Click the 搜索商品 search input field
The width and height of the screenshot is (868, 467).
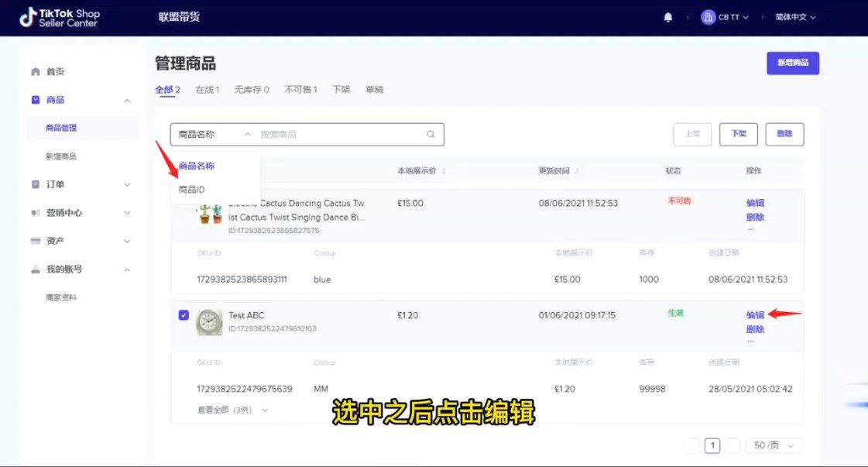(341, 134)
